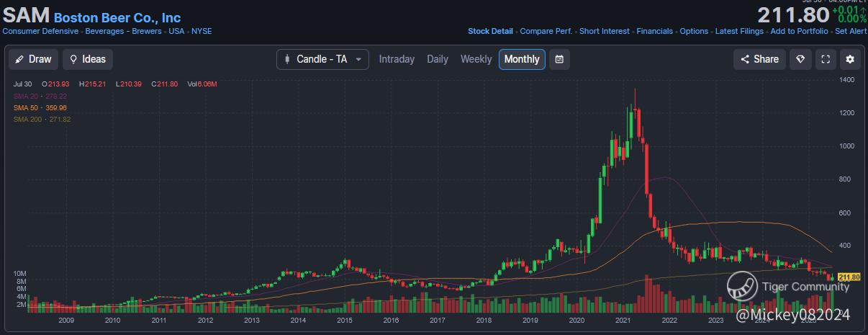Switch to the Weekly timeframe
The height and width of the screenshot is (335, 868).
tap(476, 59)
